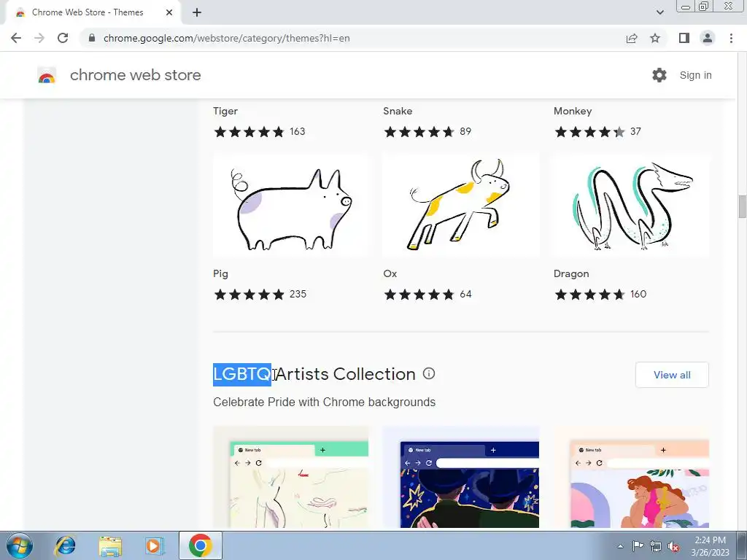
Task: Launch Internet Explorer from the taskbar
Action: [x=65, y=545]
